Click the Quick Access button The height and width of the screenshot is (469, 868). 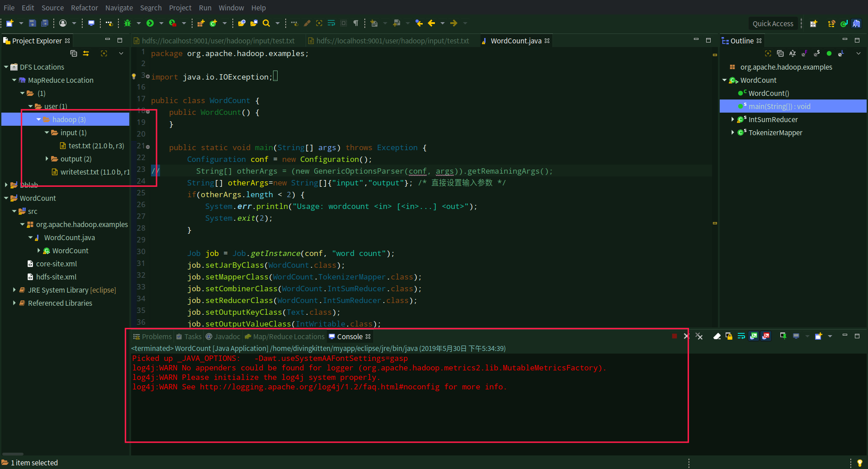click(774, 24)
